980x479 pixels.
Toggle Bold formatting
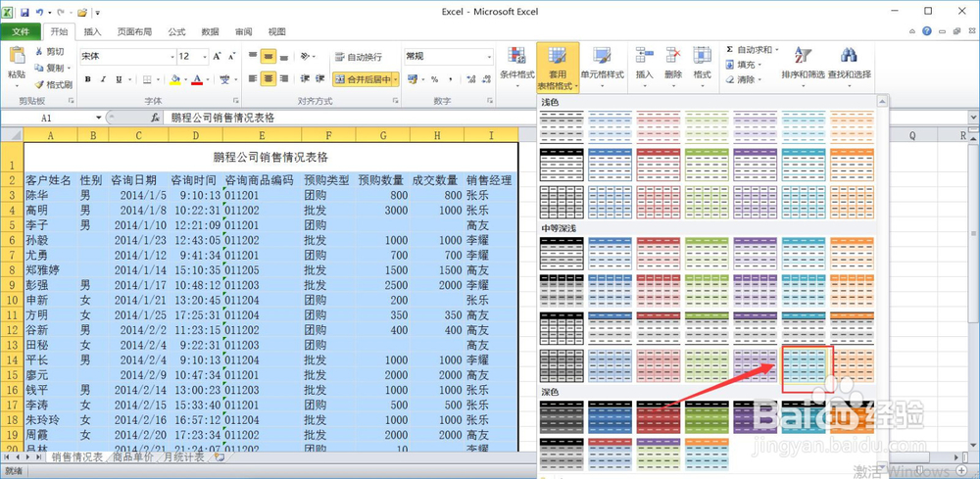[88, 79]
